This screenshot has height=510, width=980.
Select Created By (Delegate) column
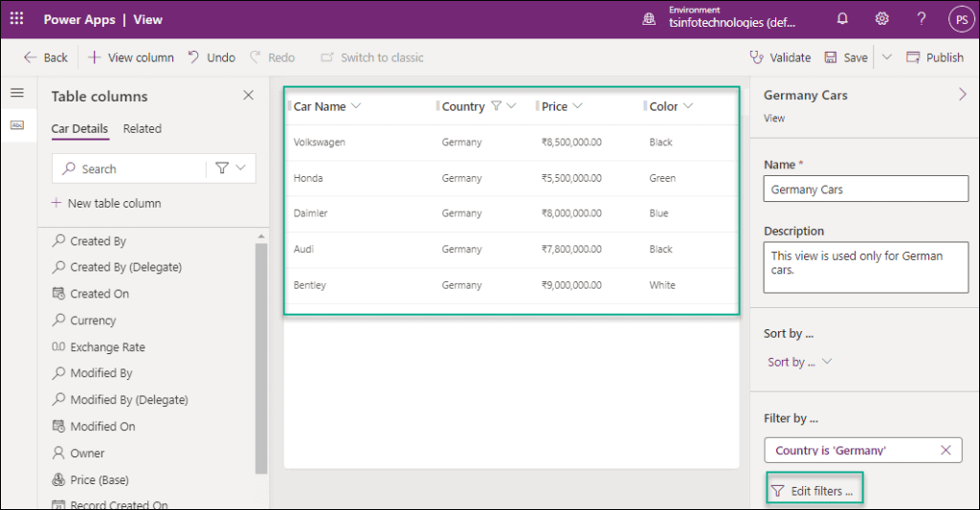[x=117, y=267]
